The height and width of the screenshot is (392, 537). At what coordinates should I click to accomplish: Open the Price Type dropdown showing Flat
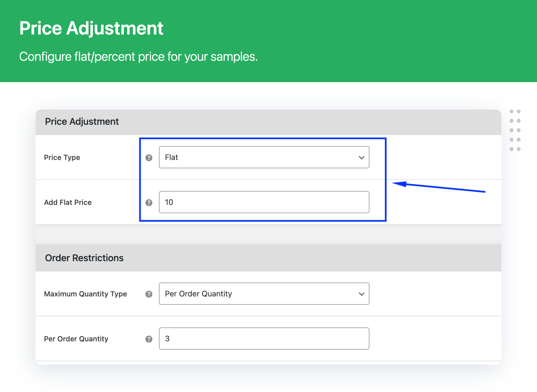(264, 157)
